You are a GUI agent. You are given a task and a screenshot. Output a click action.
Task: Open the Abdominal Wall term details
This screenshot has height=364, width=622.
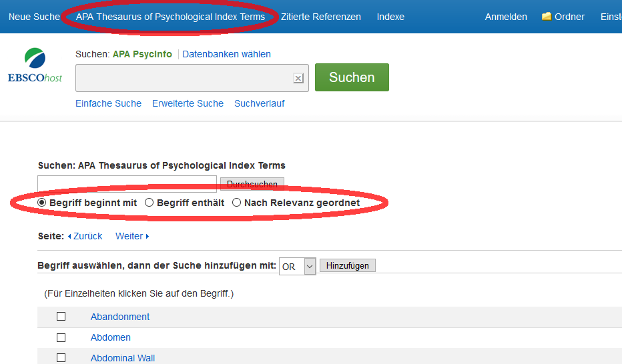point(123,358)
